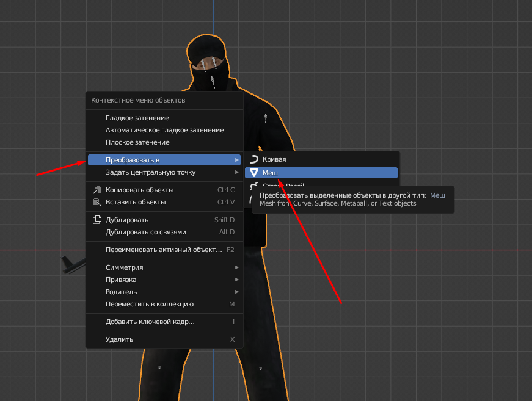The height and width of the screenshot is (401, 532).
Task: Expand the Симметрия submenu
Action: [125, 267]
